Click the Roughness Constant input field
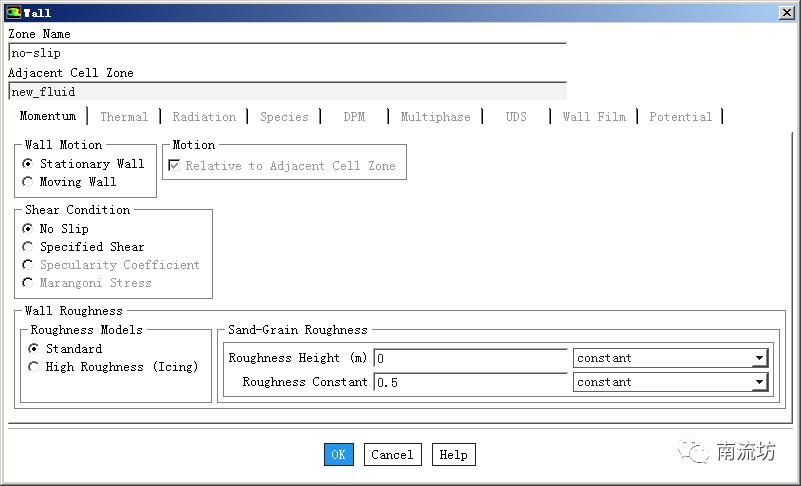 (470, 382)
